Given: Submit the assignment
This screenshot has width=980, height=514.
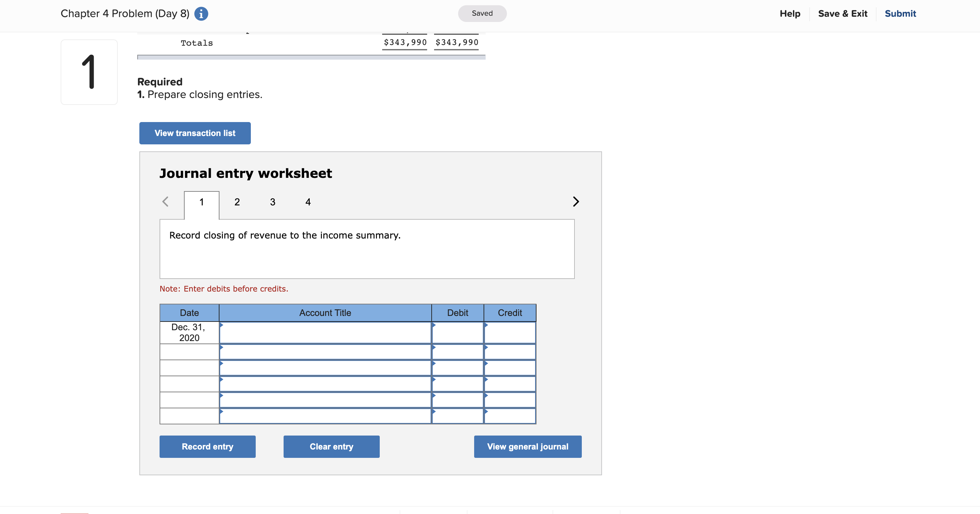Looking at the screenshot, I should tap(900, 13).
